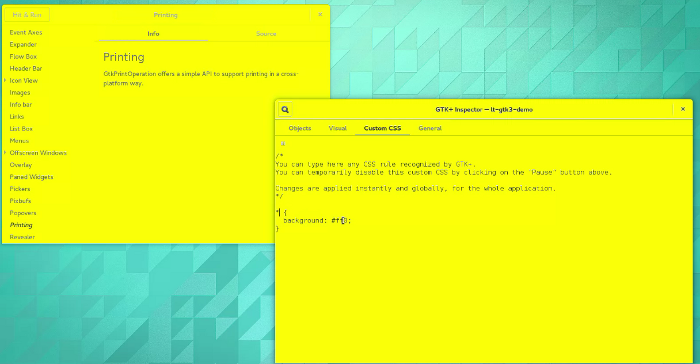Click the GtkPrintOperation description text

tap(200, 79)
